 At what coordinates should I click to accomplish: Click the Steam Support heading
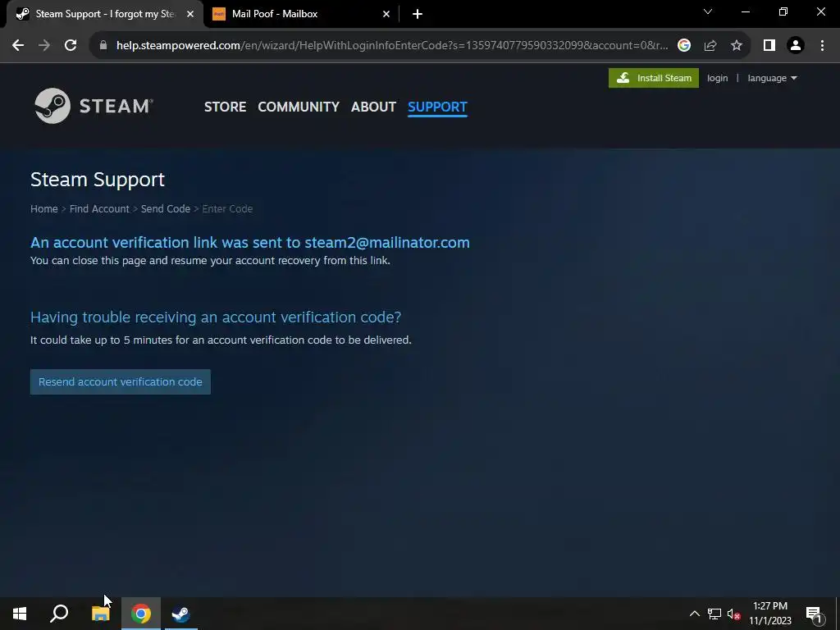click(x=98, y=180)
